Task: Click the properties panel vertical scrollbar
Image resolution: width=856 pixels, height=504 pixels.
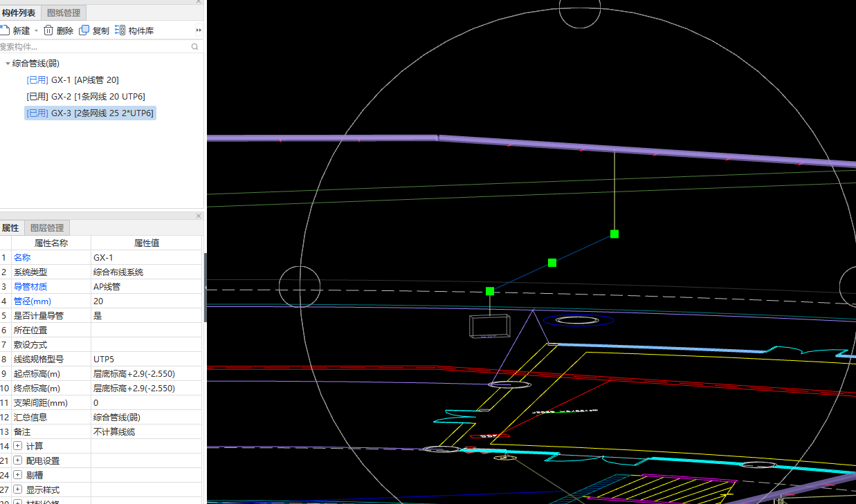Action: (205, 287)
